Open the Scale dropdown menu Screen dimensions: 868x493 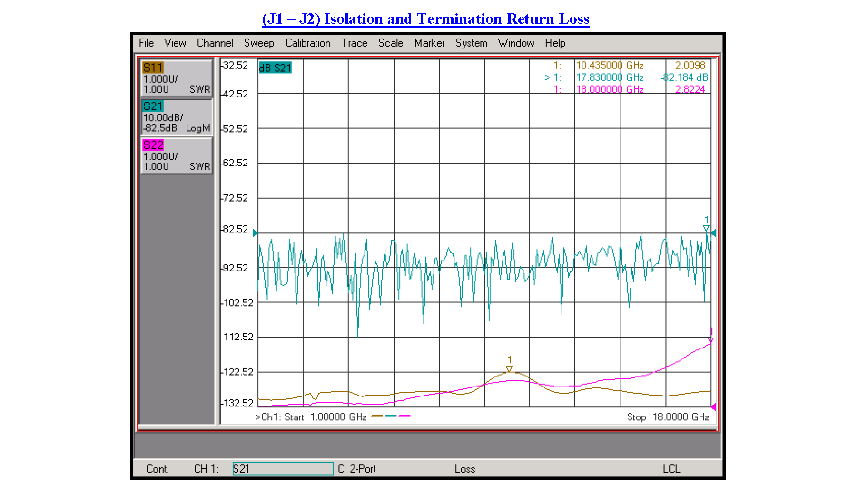pyautogui.click(x=391, y=43)
